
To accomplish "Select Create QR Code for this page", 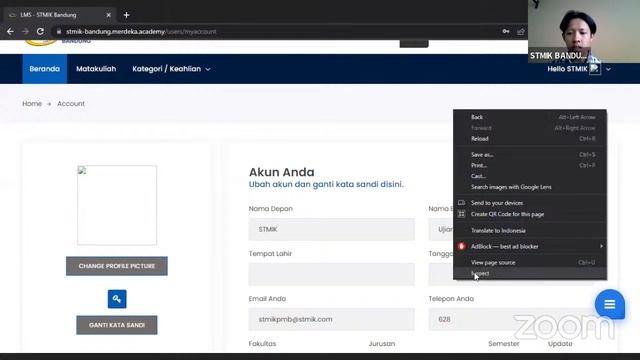I will pyautogui.click(x=530, y=214).
